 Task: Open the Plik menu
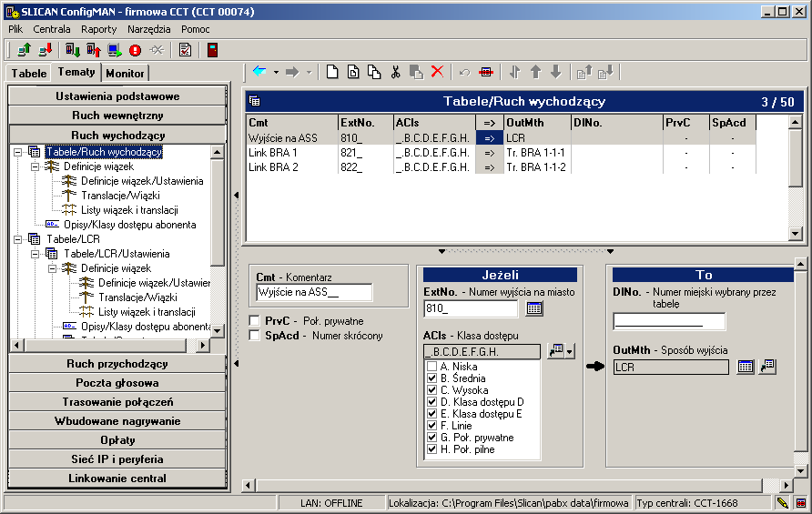(15, 29)
